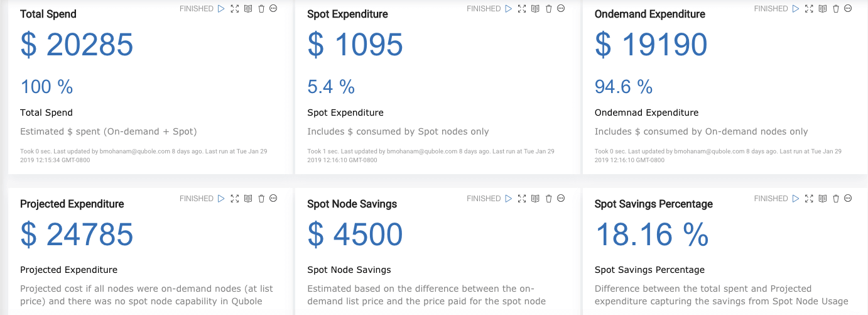Run the Ondemand Expenditure paragraph
This screenshot has width=868, height=315.
796,9
